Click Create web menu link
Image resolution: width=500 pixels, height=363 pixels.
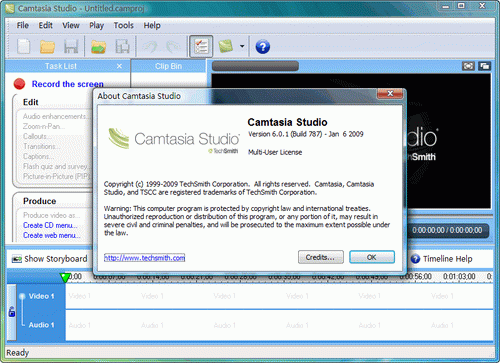click(x=52, y=235)
